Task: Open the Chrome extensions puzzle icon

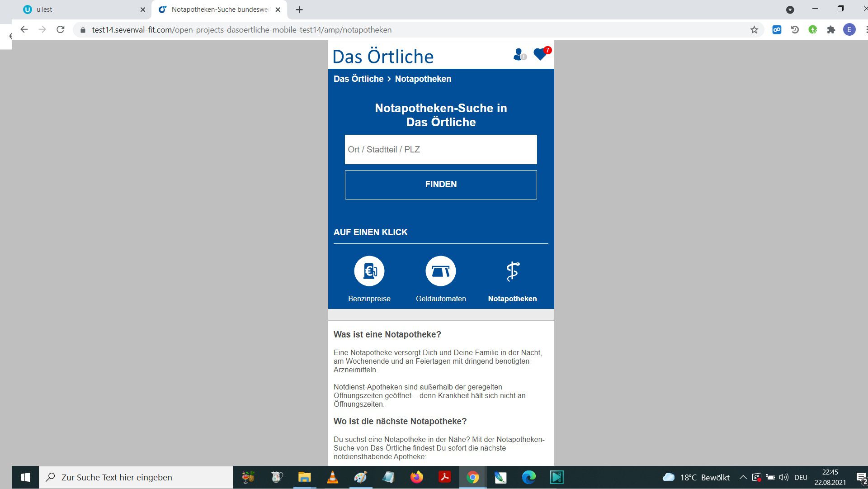Action: 831,30
